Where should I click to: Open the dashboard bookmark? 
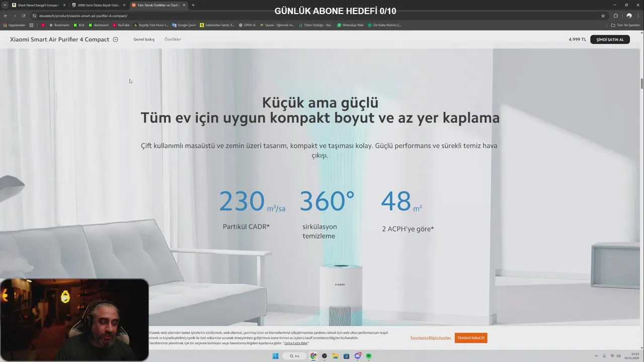click(x=99, y=25)
